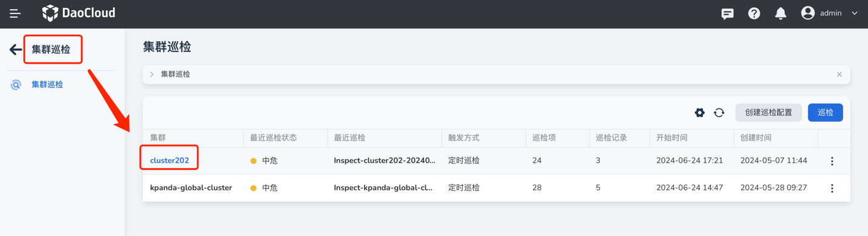Open the help question mark icon
The image size is (868, 236).
(754, 13)
